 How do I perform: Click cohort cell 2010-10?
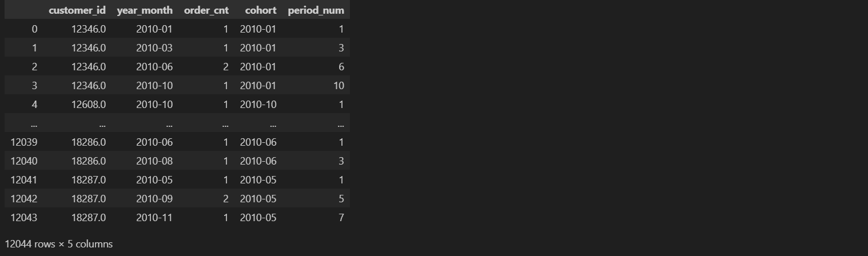click(x=258, y=105)
